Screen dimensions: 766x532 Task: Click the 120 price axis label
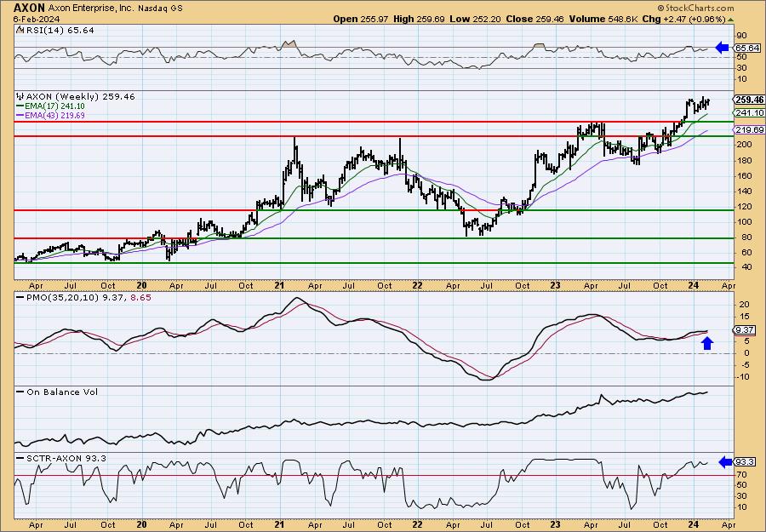[745, 207]
